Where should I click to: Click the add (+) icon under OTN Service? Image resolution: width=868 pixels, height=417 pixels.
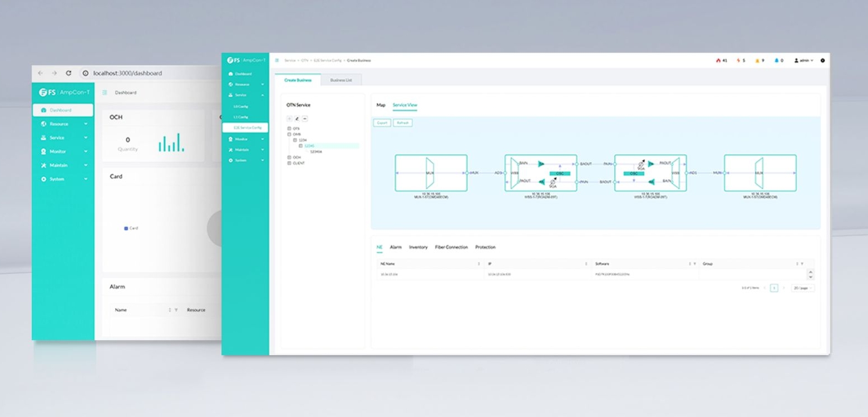(289, 119)
